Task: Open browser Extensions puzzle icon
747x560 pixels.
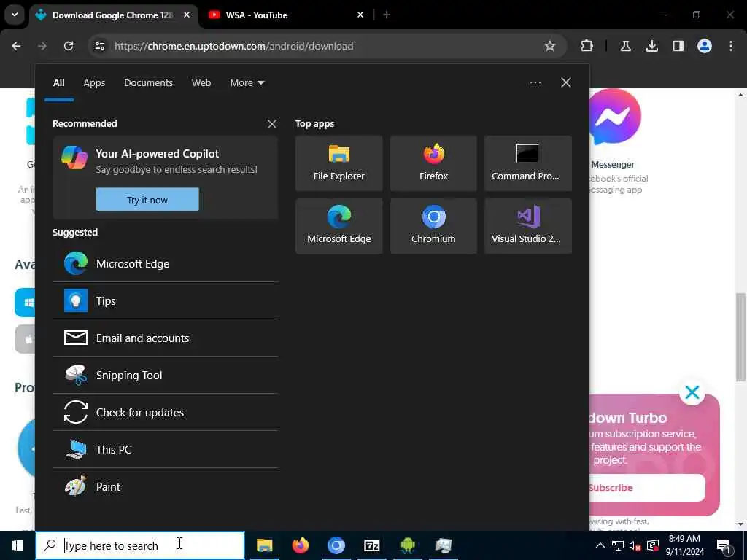Action: pos(587,46)
